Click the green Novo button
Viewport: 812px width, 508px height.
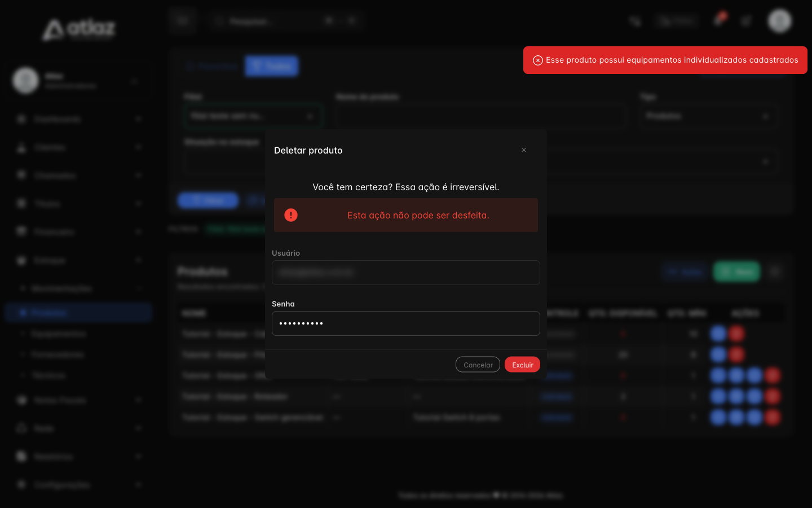click(x=736, y=271)
